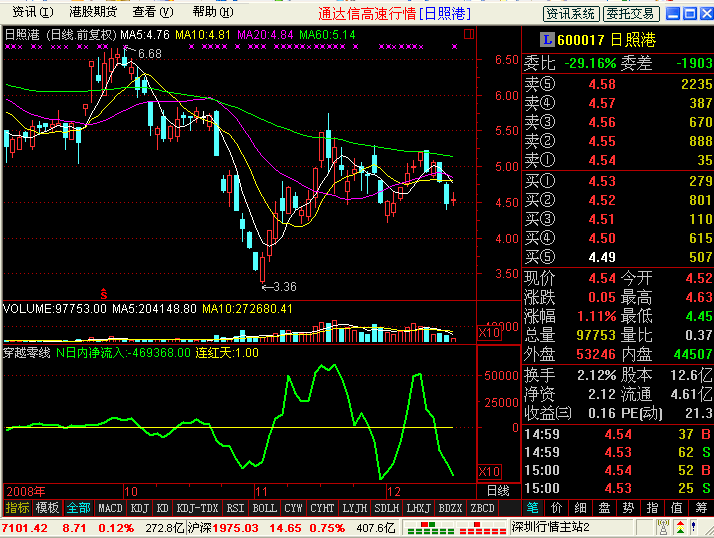This screenshot has height=538, width=714.
Task: Click the 6.68 high price label on the chart
Action: click(x=150, y=54)
